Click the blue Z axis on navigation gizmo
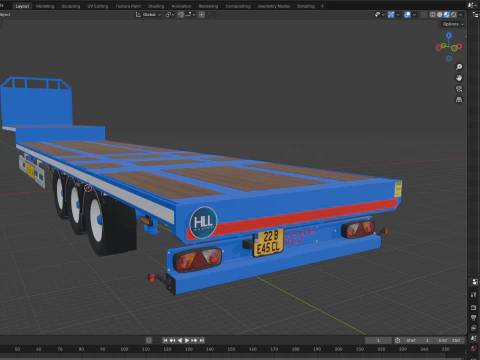 coord(449,35)
